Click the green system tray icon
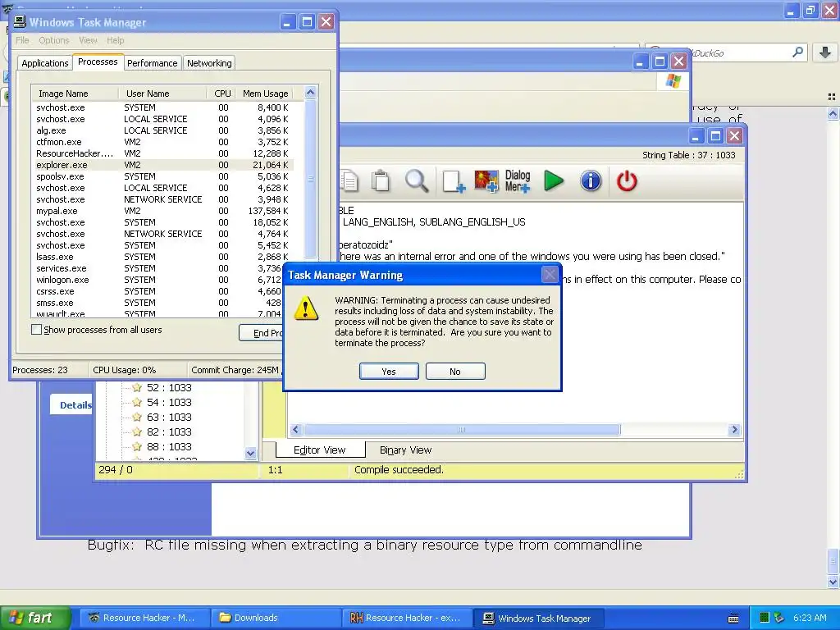Screen dimensions: 840x630 765,619
